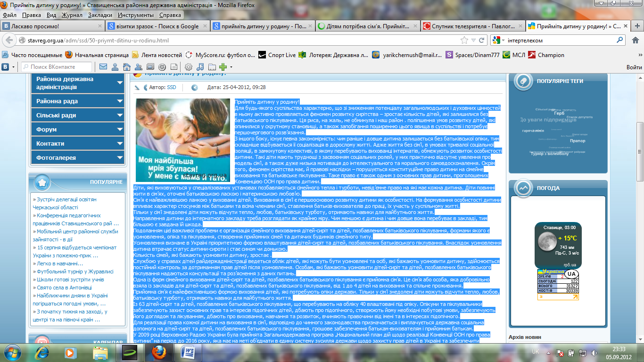Expand the Фотогалерея sidebar item
644x362 pixels.
119,158
